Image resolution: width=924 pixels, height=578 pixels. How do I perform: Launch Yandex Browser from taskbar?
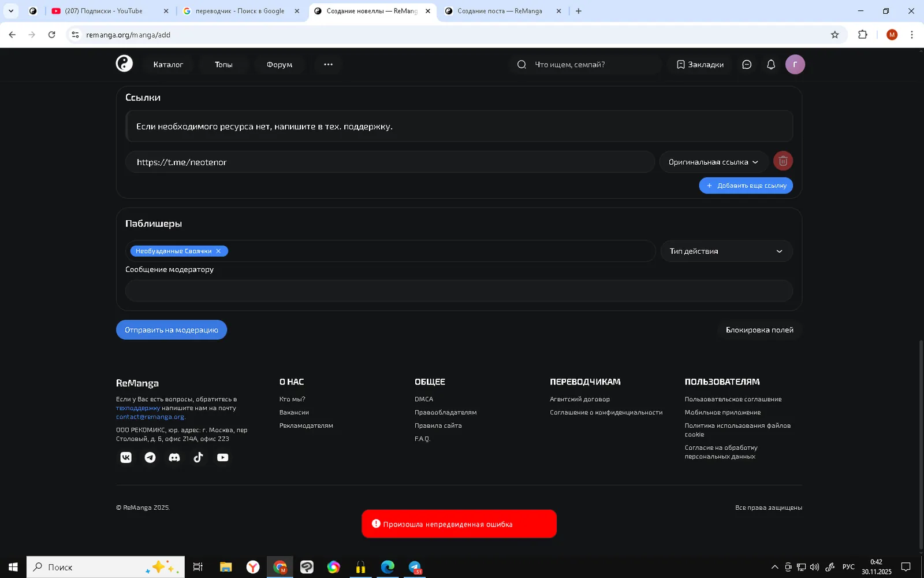click(253, 567)
